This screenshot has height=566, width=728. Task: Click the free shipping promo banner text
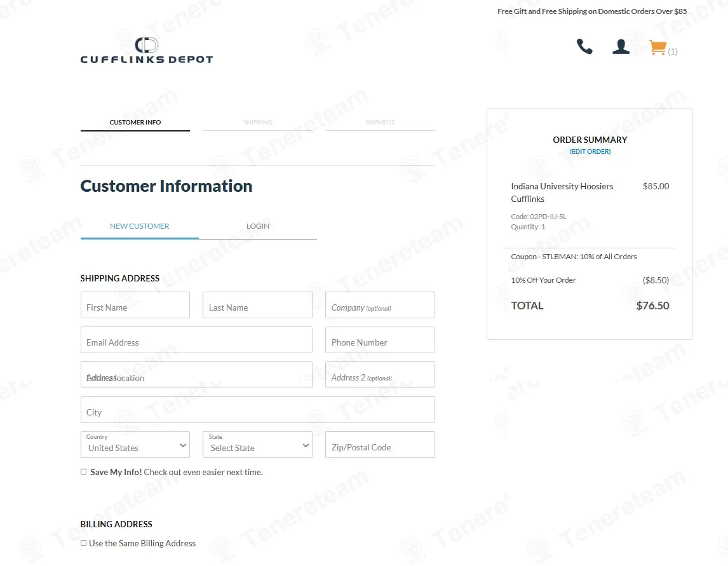[592, 11]
